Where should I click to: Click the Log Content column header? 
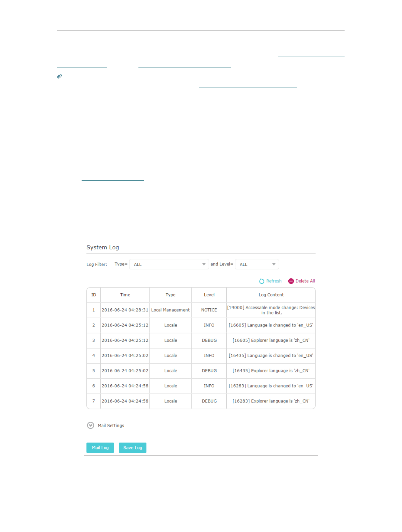(x=271, y=295)
